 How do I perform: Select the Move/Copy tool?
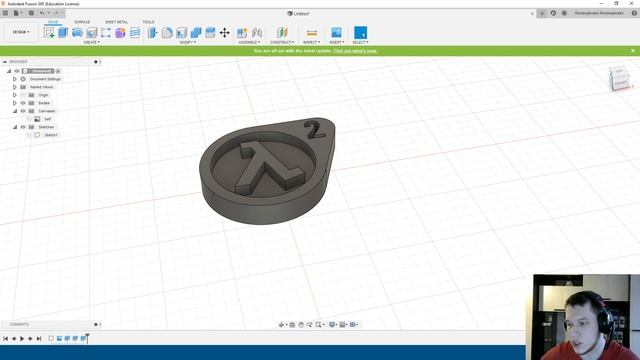click(224, 33)
